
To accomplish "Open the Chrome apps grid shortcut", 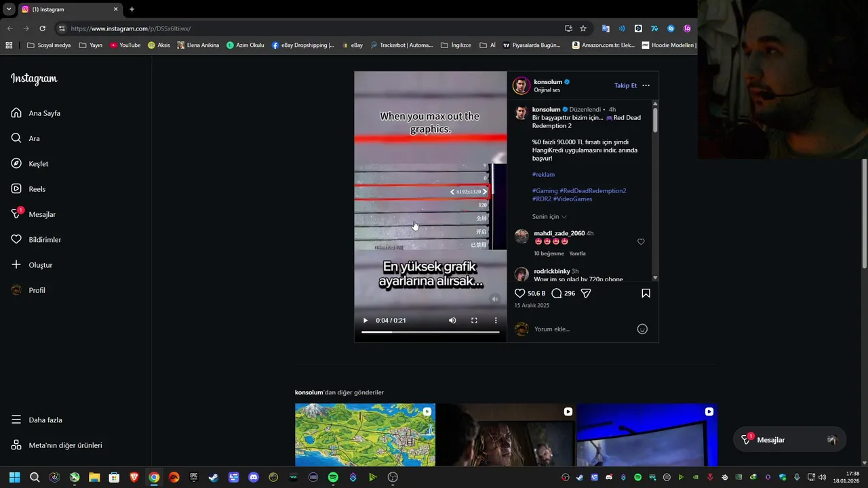I will (x=9, y=45).
